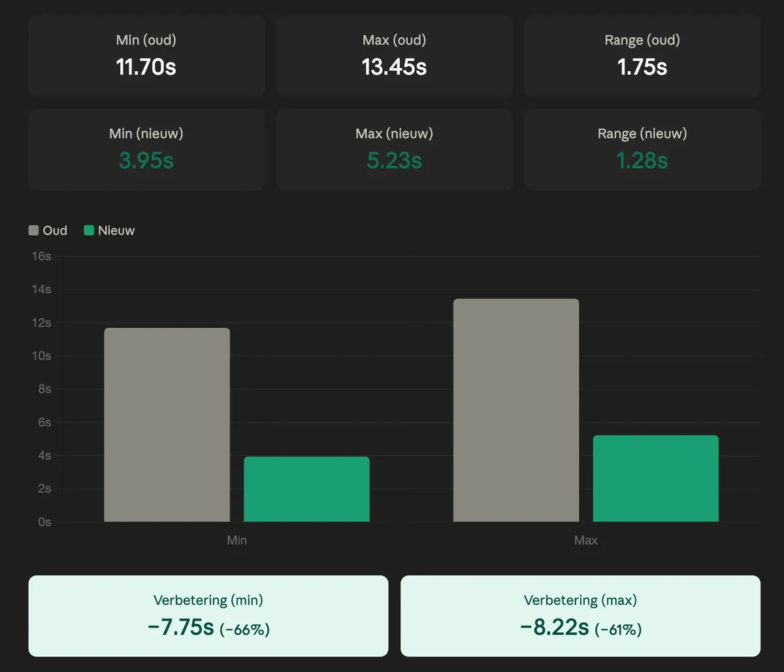Viewport: 784px width, 672px height.
Task: Click the Verbetering (max) summary card
Action: [580, 616]
